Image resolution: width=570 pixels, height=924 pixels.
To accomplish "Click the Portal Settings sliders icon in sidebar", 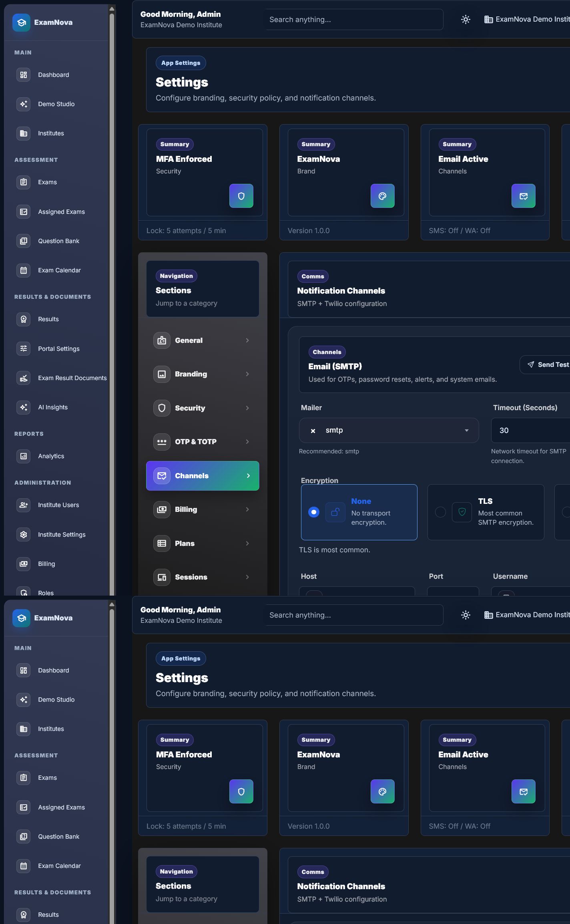I will [24, 348].
